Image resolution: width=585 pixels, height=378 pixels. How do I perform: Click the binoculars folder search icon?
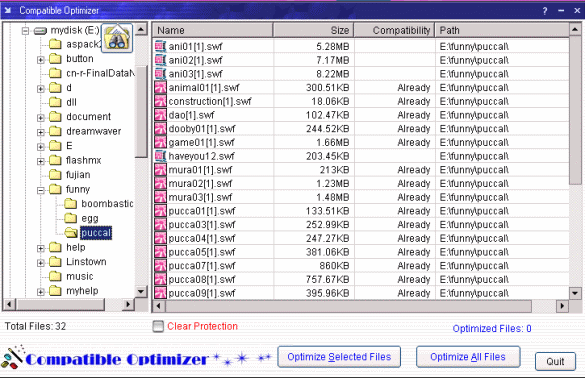117,38
